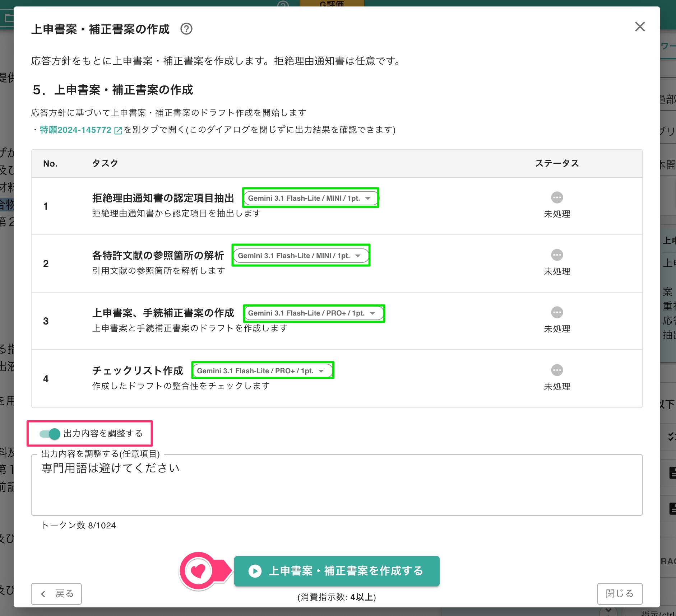Open model dropdown for 各特許文献の参照箇所の解析
The image size is (676, 616).
[x=301, y=256]
